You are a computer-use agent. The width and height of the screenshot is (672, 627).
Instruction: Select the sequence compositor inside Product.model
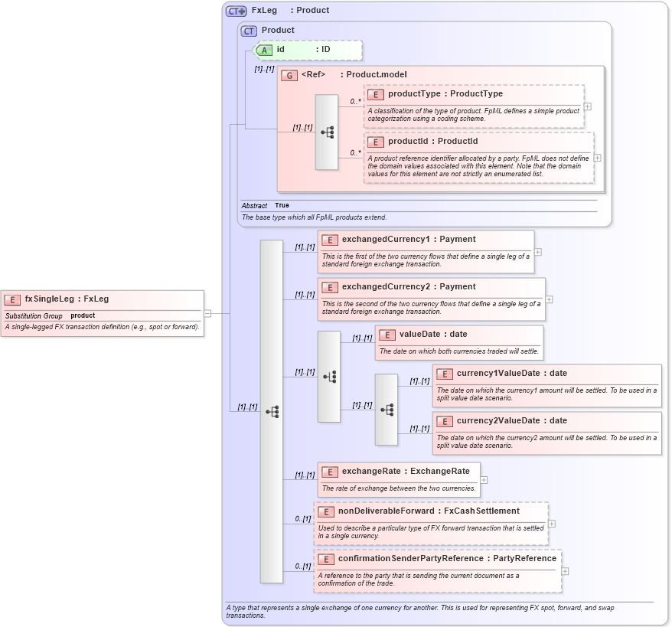[x=329, y=132]
